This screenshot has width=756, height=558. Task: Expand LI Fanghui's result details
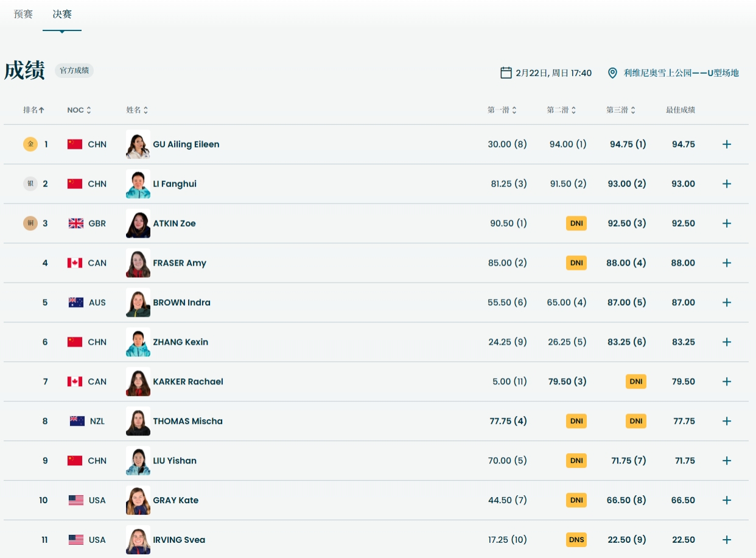tap(726, 184)
